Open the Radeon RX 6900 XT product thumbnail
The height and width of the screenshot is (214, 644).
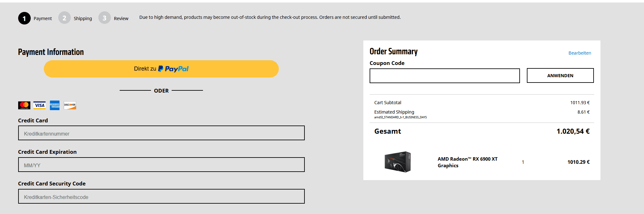[x=397, y=162]
